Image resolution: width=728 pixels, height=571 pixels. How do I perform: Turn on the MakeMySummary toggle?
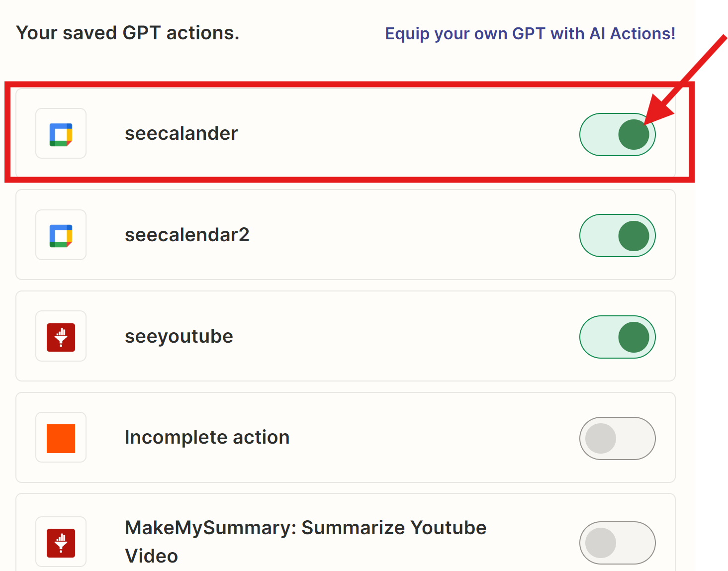617,543
